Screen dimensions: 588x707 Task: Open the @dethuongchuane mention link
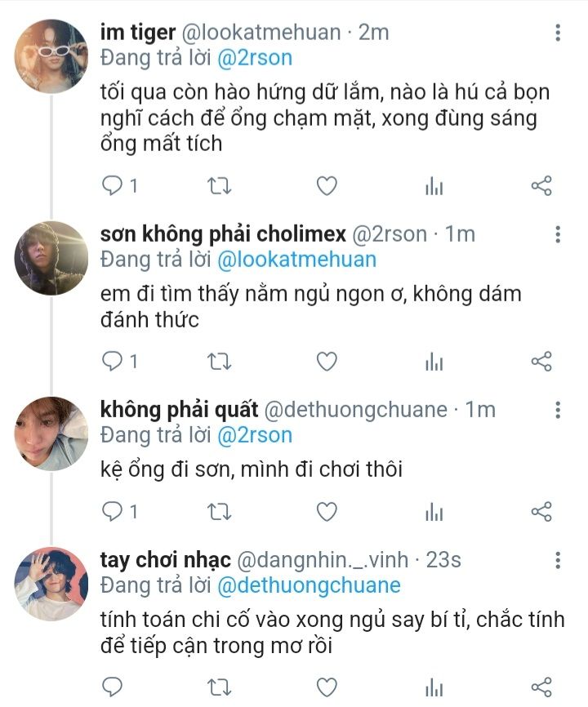coord(309,585)
